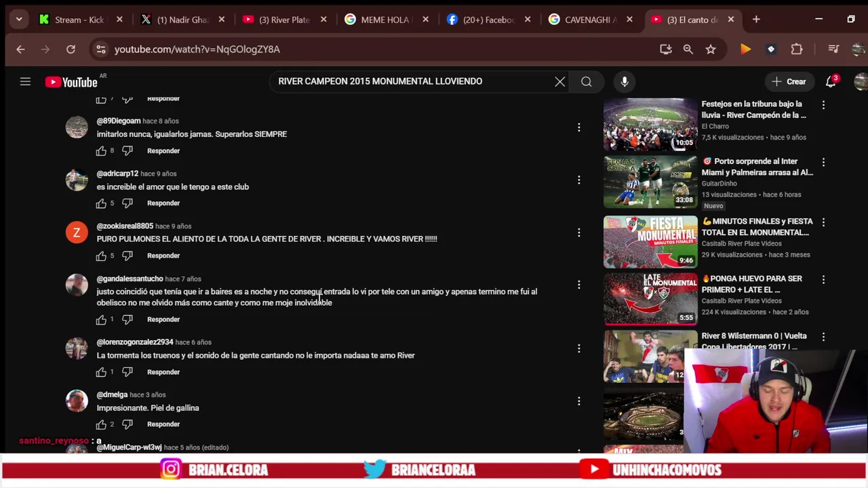Reply to the @89Diegoam comment
The image size is (868, 488).
(x=163, y=150)
